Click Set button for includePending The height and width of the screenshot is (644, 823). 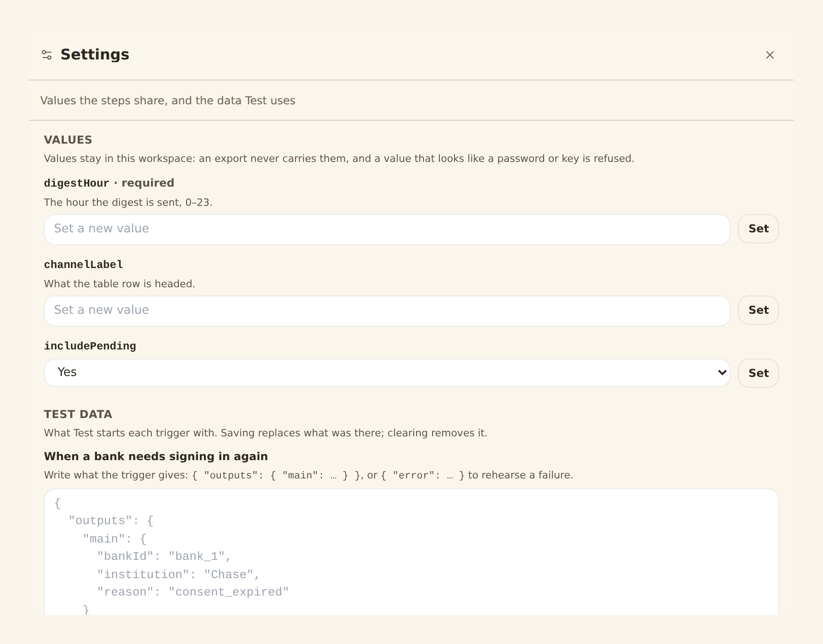tap(758, 373)
